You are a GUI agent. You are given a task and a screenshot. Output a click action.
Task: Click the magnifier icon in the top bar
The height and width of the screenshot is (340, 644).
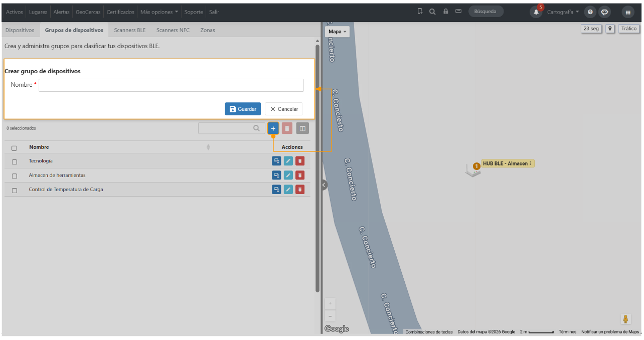click(x=432, y=12)
